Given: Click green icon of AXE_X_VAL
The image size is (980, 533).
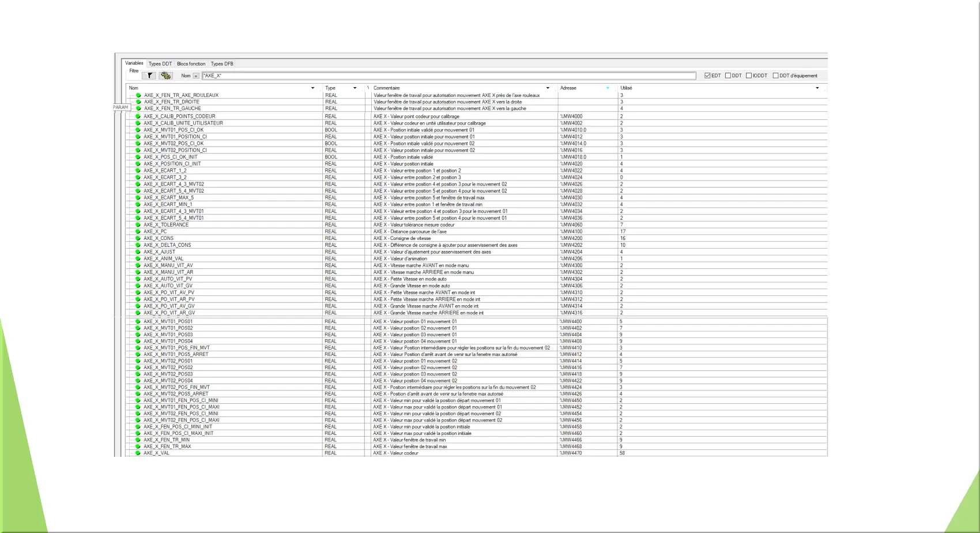Looking at the screenshot, I should coord(138,453).
